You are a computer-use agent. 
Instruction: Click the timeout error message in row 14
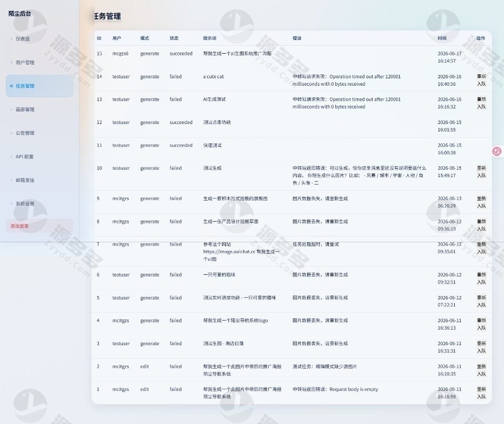click(347, 80)
